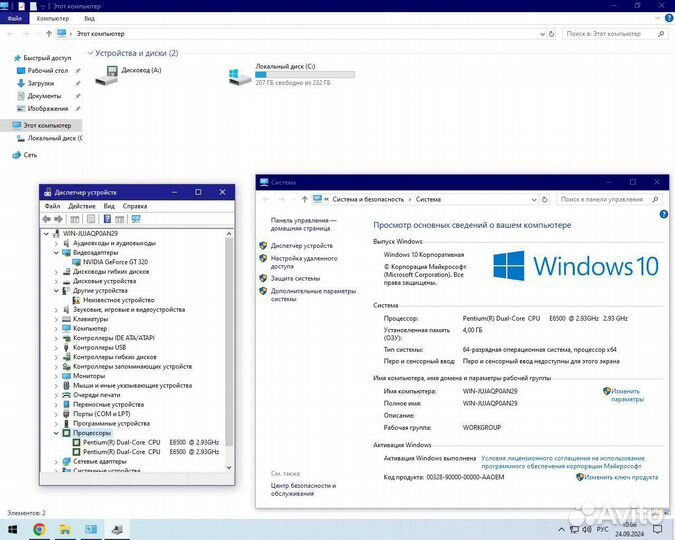The height and width of the screenshot is (540, 675).
Task: Collapse the Устройства и диски section
Action: pyautogui.click(x=91, y=53)
